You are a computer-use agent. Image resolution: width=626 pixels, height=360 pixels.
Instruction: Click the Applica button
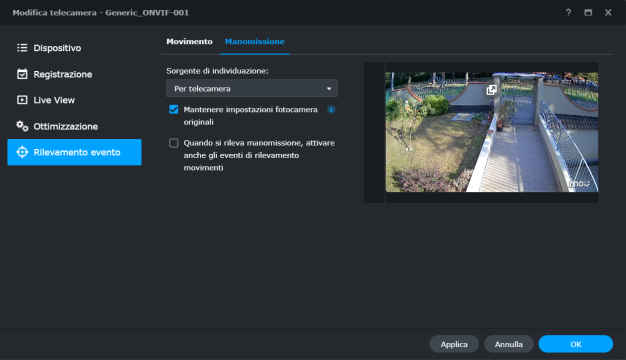pyautogui.click(x=454, y=344)
